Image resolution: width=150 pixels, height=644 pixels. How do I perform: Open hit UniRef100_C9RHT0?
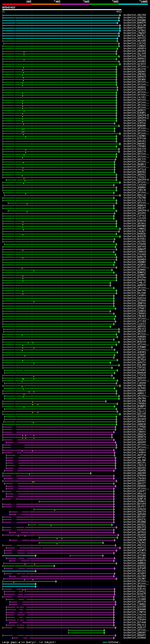[x=135, y=432]
